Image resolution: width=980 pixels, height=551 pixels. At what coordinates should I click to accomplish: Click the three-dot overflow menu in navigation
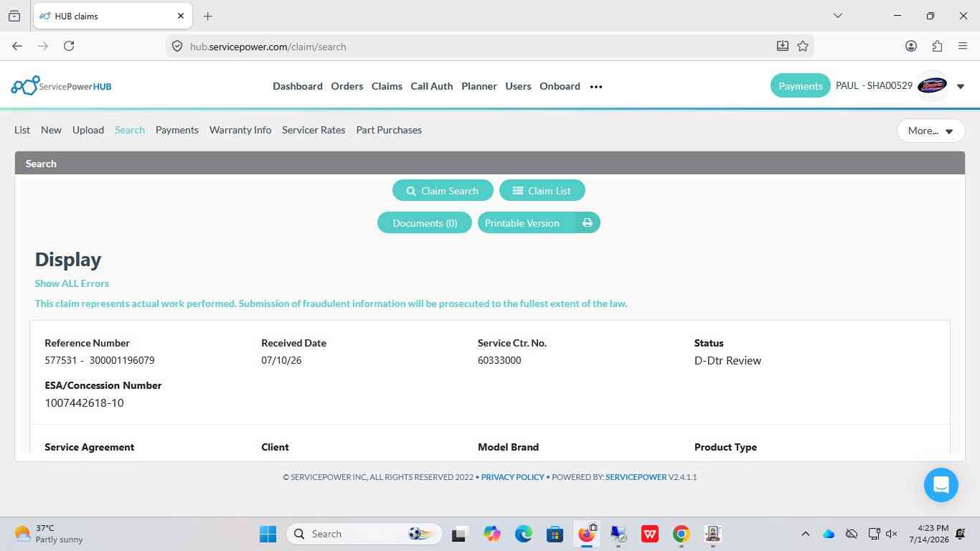point(596,87)
